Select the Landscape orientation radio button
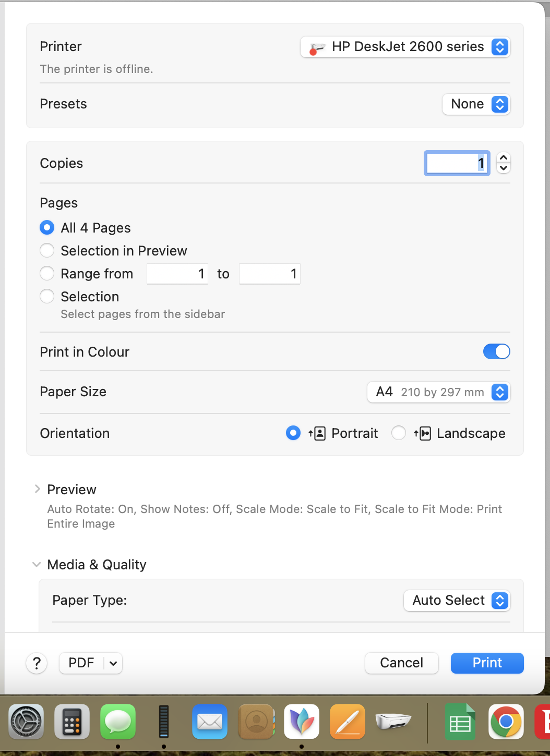This screenshot has width=550, height=756. (x=399, y=433)
